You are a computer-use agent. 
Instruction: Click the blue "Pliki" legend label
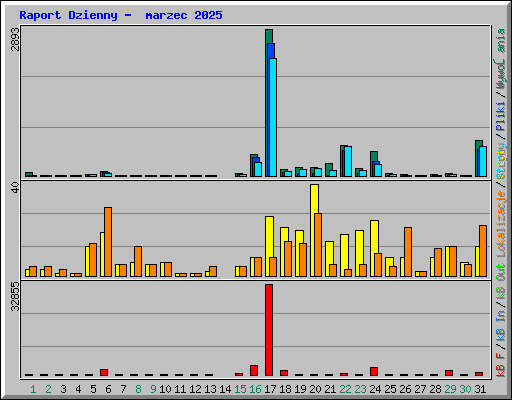click(501, 116)
